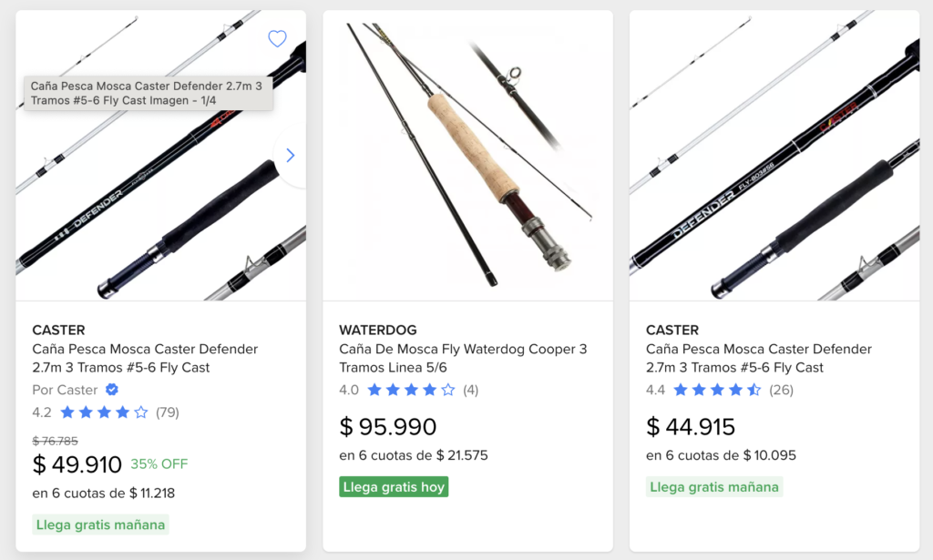Open the Waterdog Cooper 3 Tramos title link

point(463,359)
